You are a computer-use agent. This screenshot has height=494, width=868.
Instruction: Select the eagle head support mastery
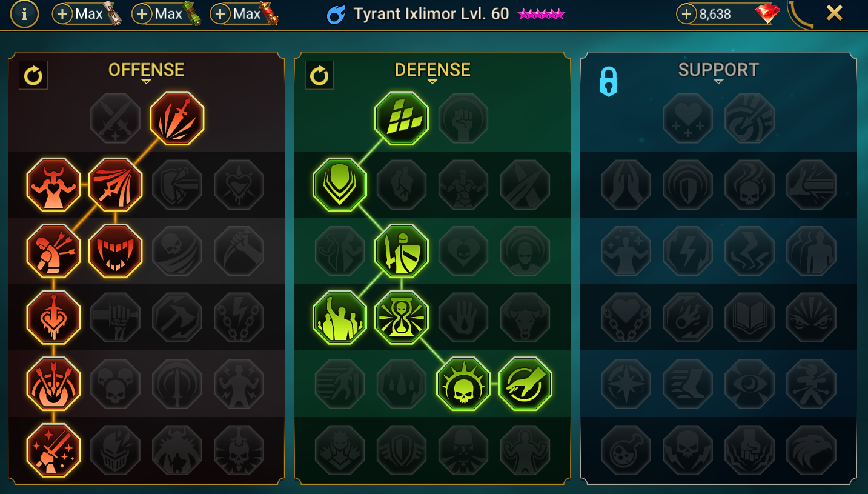point(811,450)
